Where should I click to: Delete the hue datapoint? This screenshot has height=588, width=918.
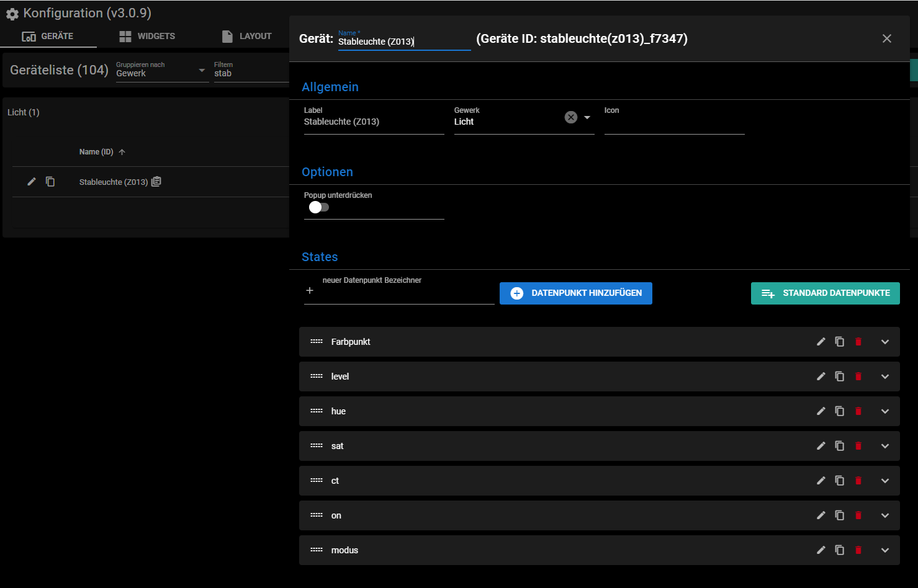(858, 411)
